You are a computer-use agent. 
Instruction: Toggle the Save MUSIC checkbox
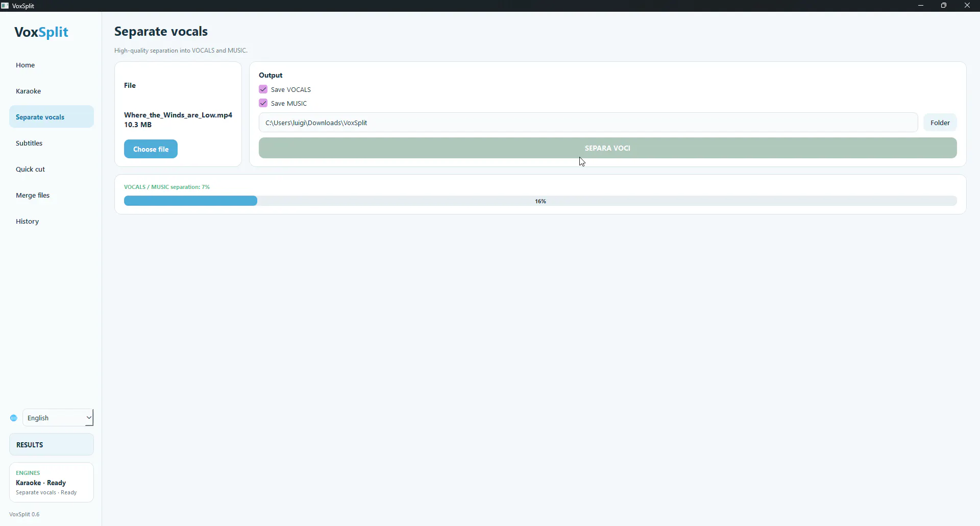point(263,103)
